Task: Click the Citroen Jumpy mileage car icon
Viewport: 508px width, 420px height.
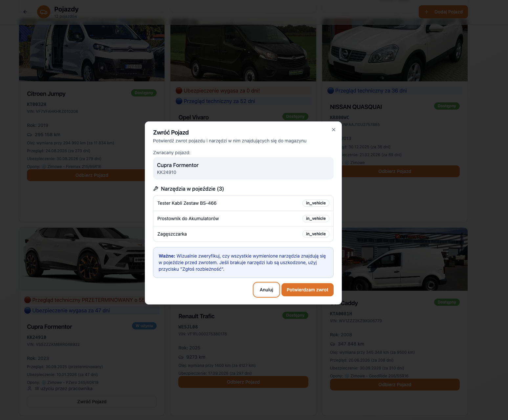Action: pyautogui.click(x=30, y=135)
